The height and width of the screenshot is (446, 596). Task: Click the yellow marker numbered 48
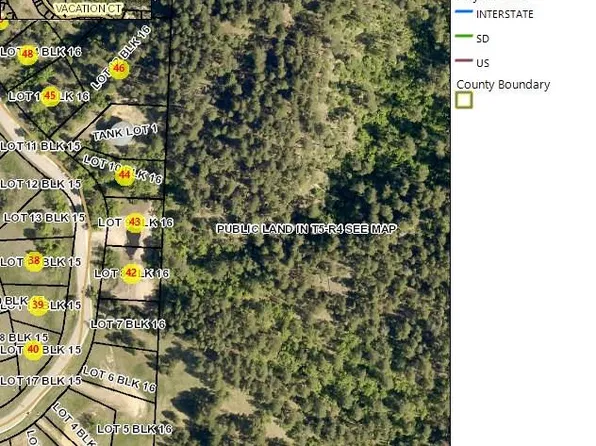coord(27,54)
